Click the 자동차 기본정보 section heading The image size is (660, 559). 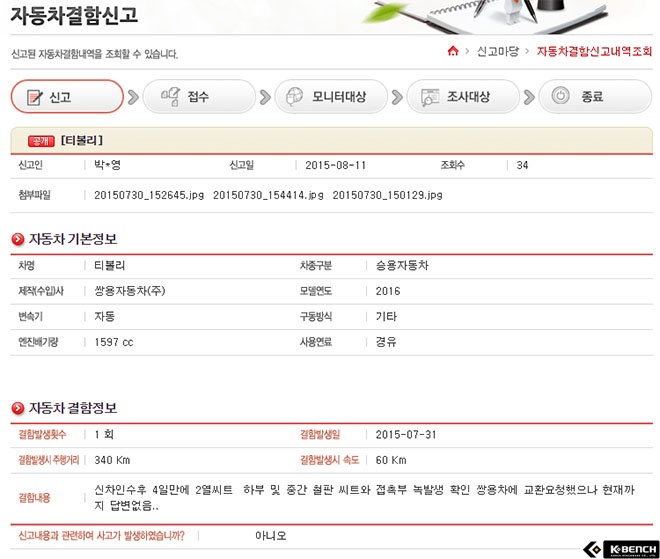click(73, 239)
